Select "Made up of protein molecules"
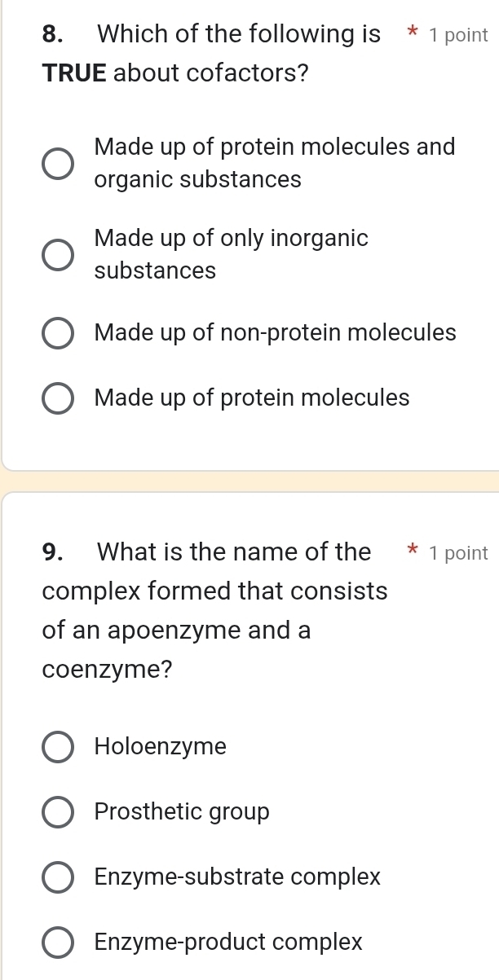This screenshot has height=980, width=499. tap(251, 398)
